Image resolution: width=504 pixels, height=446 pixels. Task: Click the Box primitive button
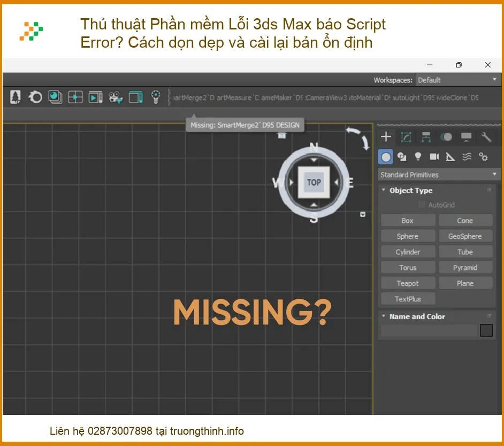tap(408, 221)
